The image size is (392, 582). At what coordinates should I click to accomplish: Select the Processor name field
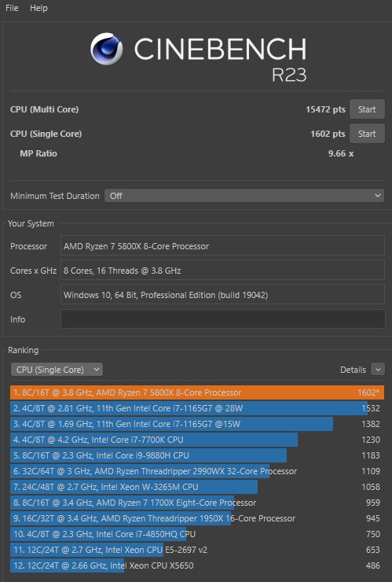coord(222,246)
